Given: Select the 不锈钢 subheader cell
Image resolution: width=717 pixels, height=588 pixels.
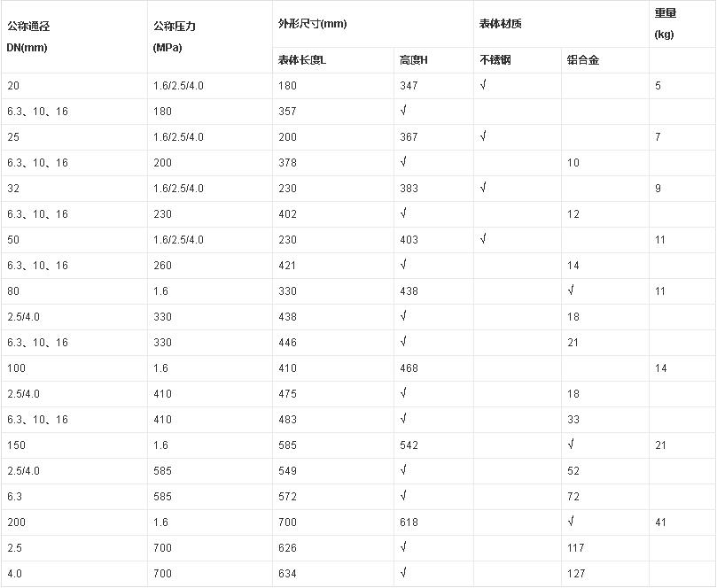Looking at the screenshot, I should coord(495,60).
